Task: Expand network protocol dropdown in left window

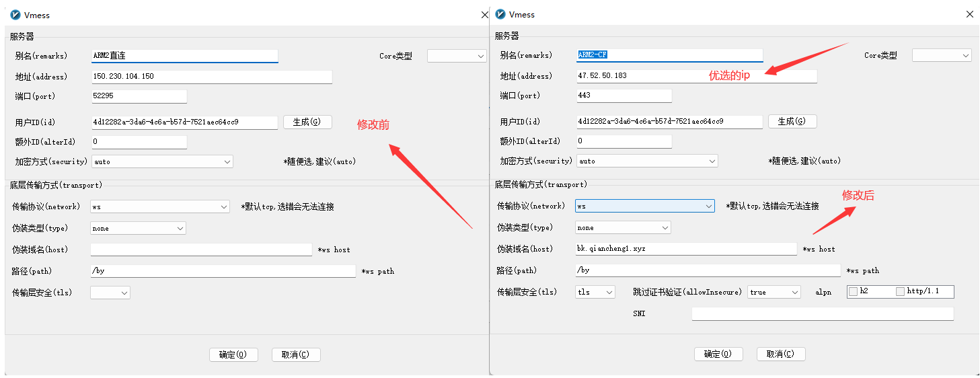Action: pos(160,206)
